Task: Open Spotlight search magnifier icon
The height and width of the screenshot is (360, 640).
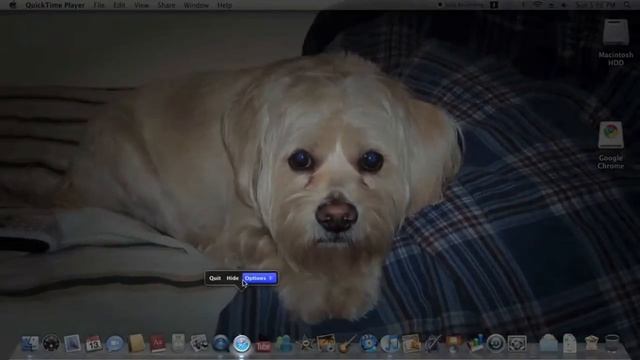Action: (x=627, y=5)
